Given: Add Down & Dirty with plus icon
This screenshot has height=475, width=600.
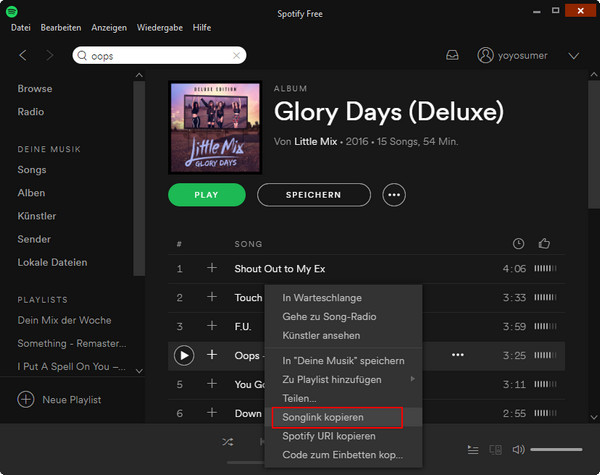Looking at the screenshot, I should [x=212, y=413].
